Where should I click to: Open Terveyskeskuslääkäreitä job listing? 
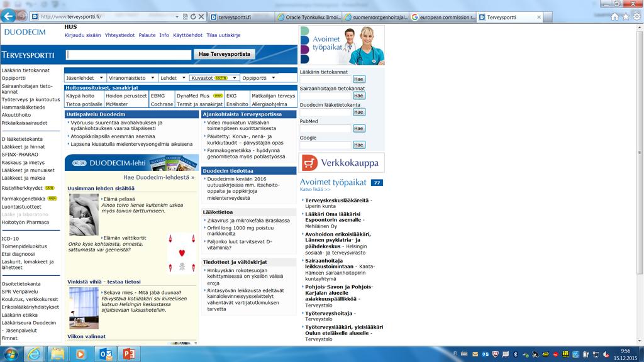point(337,200)
